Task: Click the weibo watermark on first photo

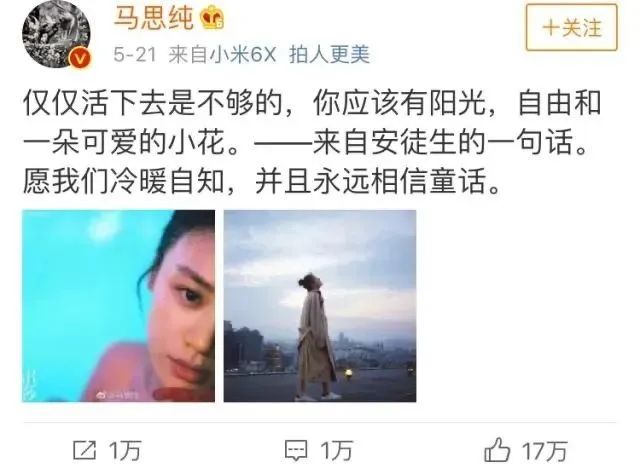Action: coord(118,395)
